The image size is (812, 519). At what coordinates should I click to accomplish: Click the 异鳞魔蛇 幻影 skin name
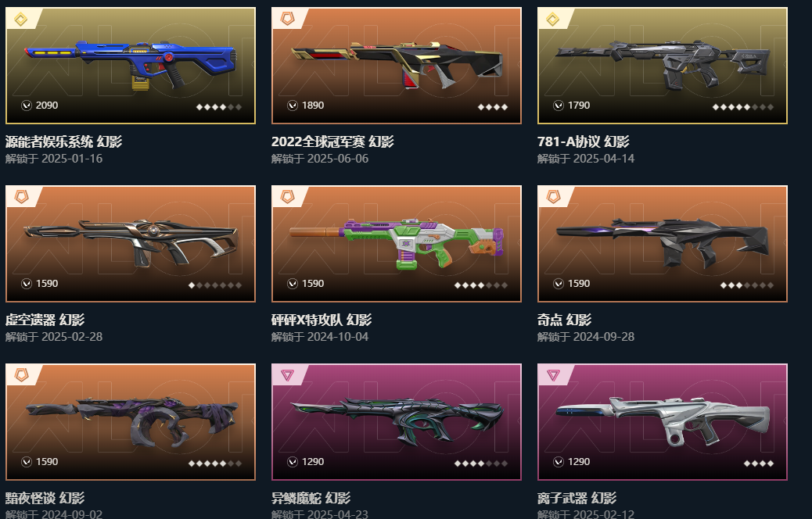(311, 499)
